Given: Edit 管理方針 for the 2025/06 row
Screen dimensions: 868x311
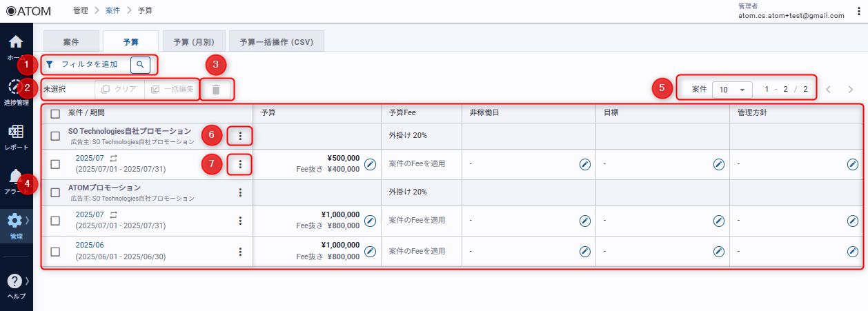Looking at the screenshot, I should click(x=852, y=251).
